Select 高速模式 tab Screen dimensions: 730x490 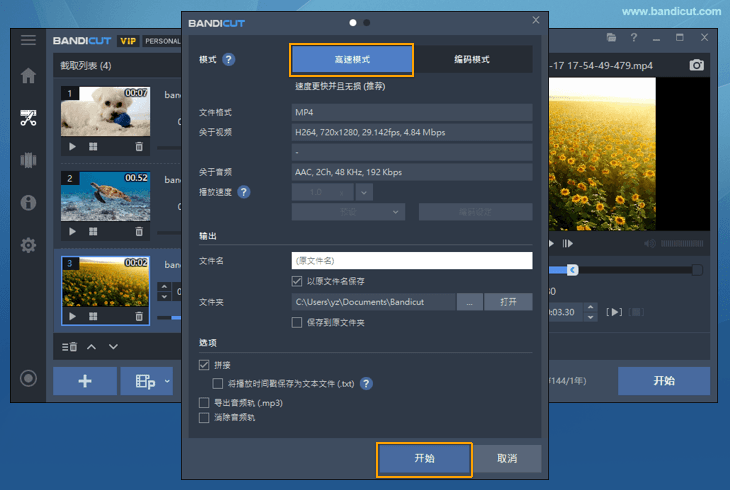point(351,60)
